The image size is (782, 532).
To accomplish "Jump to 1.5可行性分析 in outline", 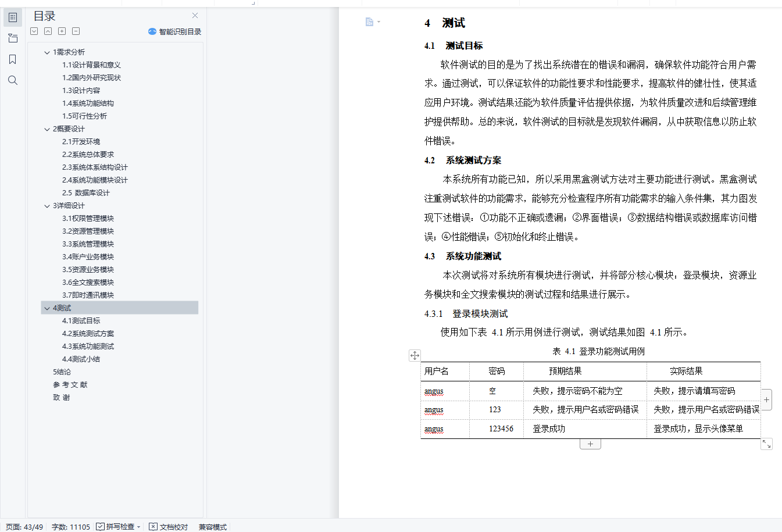I will click(x=85, y=116).
